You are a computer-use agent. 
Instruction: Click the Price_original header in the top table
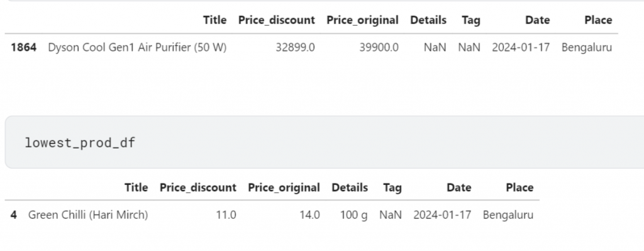(x=362, y=20)
